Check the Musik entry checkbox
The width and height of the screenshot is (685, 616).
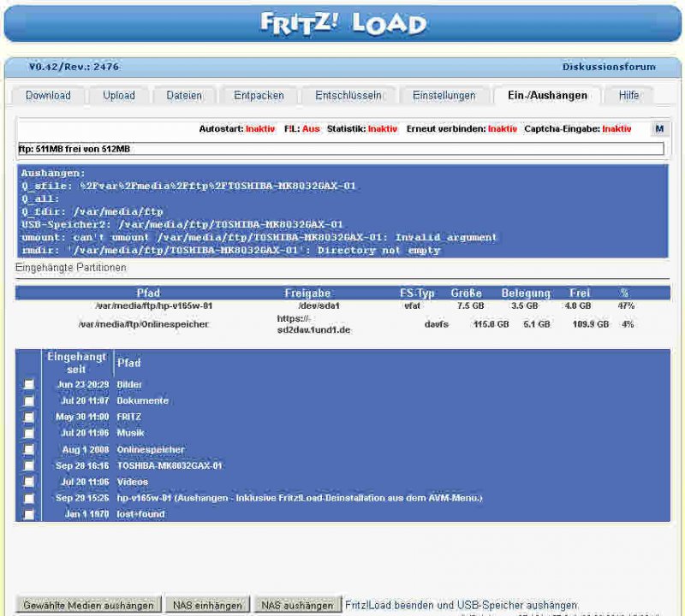click(29, 433)
